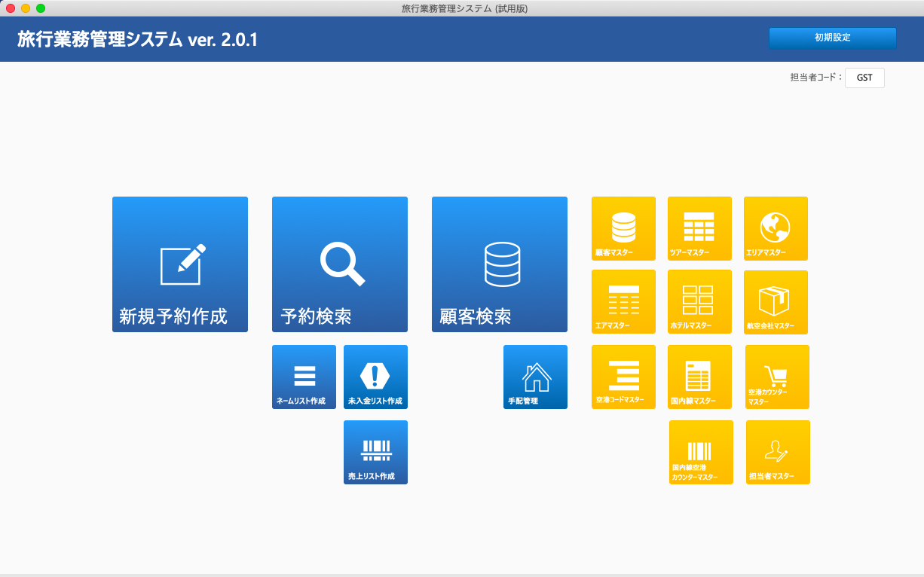Open 空港コードマスター tile
The height and width of the screenshot is (577, 924).
[x=623, y=377]
